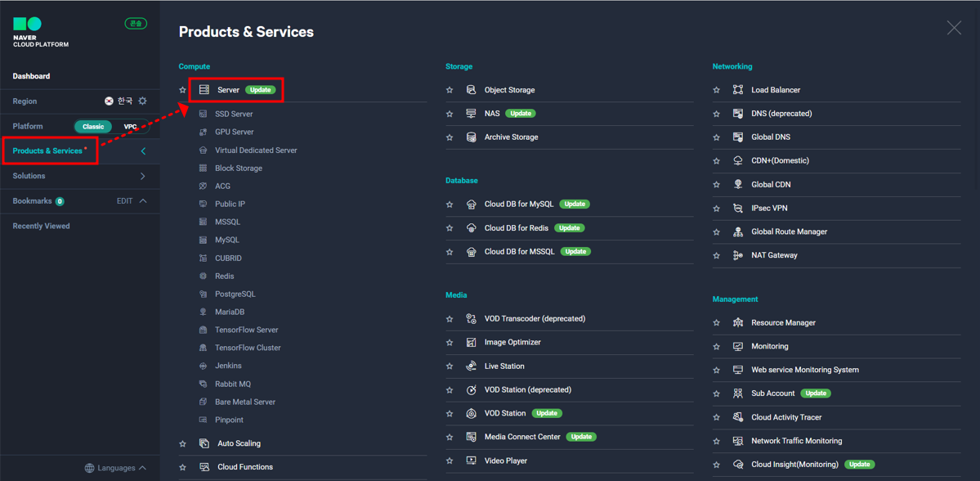This screenshot has height=481, width=980.
Task: Click the Live Station icon
Action: (472, 366)
